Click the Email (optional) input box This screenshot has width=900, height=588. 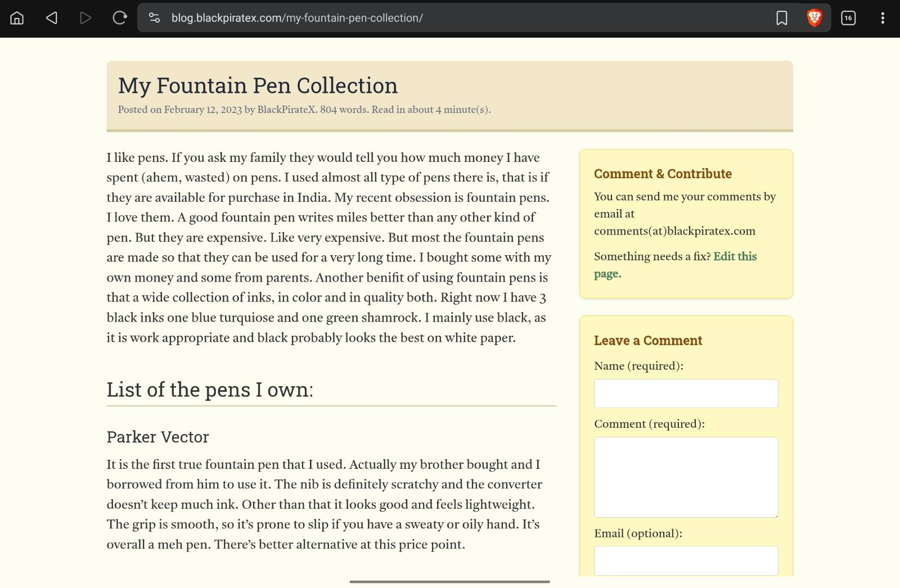(x=686, y=560)
